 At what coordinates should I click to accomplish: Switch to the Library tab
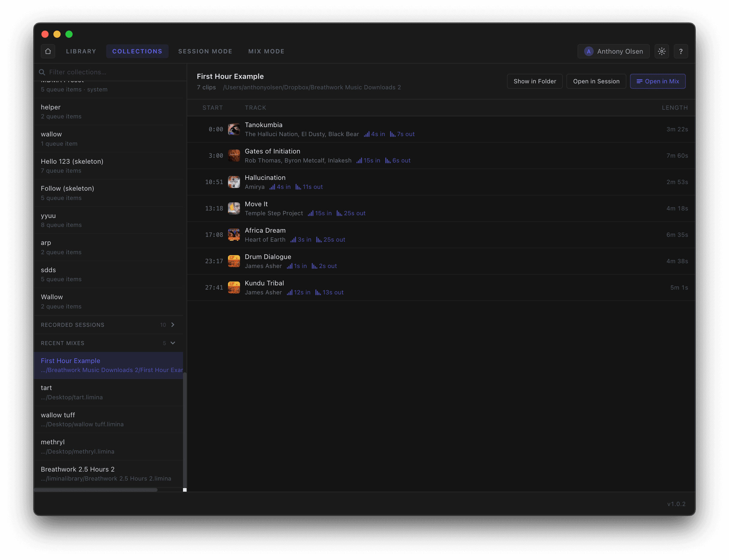[x=81, y=51]
